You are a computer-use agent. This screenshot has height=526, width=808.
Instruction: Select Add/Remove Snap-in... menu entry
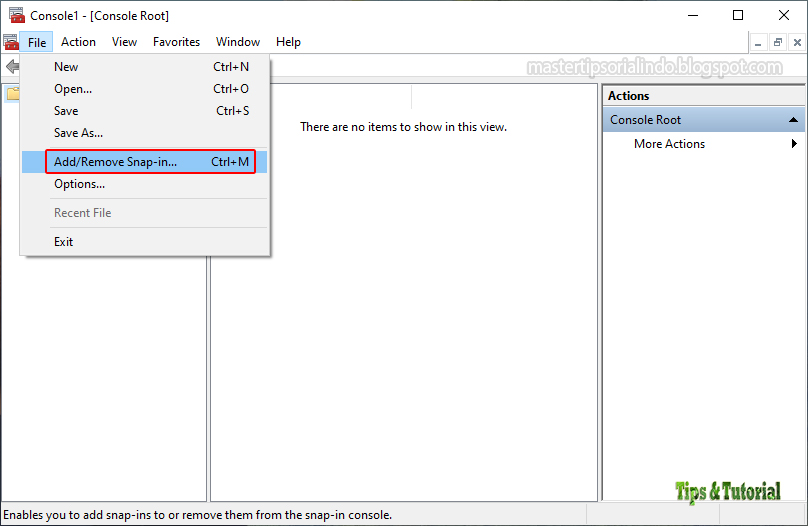coord(145,162)
